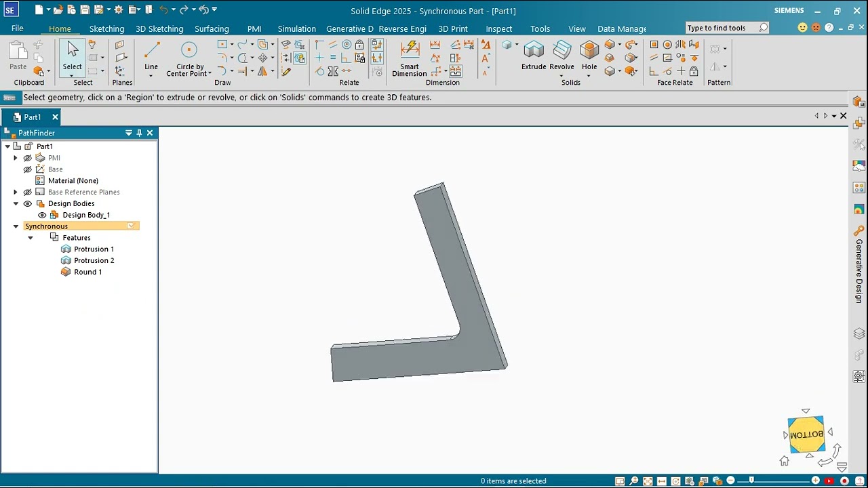Open the YouTube icon in status bar

[x=829, y=481]
